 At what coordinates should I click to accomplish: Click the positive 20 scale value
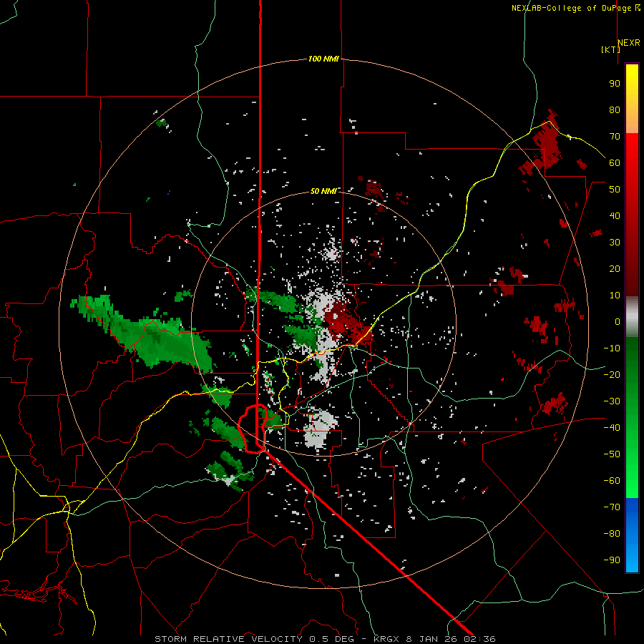point(615,269)
